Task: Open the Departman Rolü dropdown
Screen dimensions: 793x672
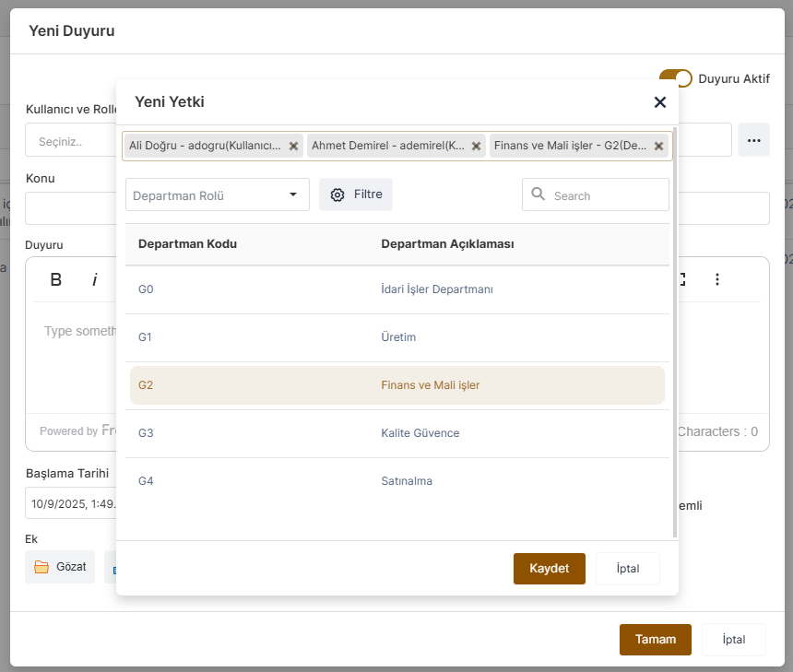Action: 217,195
